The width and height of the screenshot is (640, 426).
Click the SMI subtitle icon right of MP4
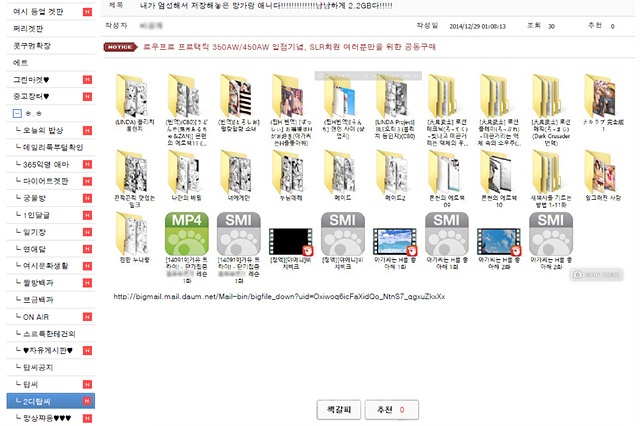[239, 234]
